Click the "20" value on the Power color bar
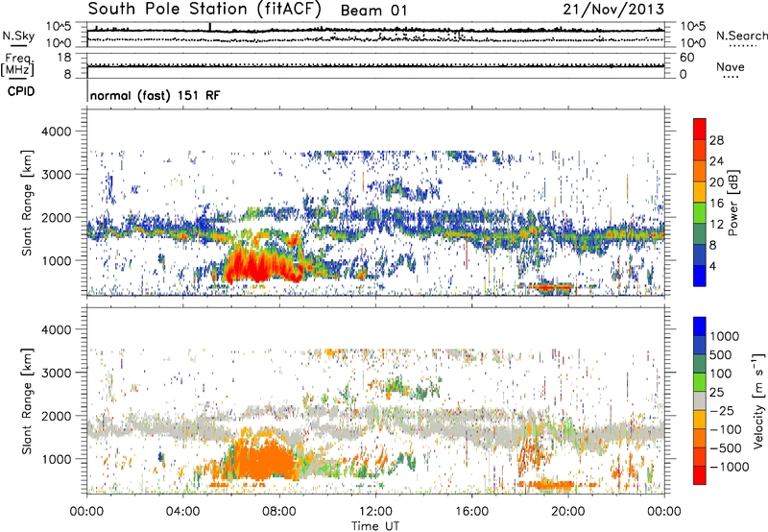The image size is (768, 532). [716, 182]
